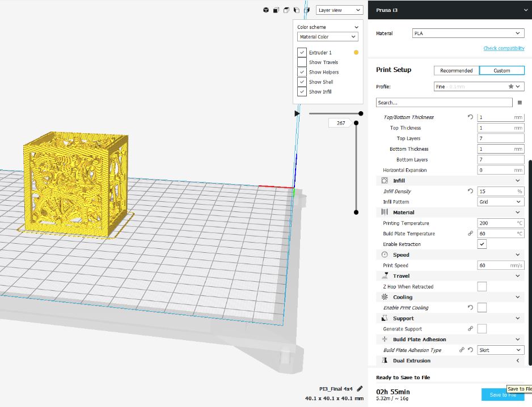Switch camera to left side view
Viewport: 532px width, 407px height.
297,10
